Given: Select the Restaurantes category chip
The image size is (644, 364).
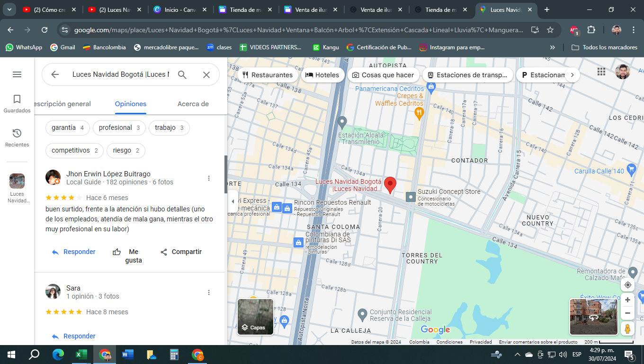Looking at the screenshot, I should click(x=268, y=75).
